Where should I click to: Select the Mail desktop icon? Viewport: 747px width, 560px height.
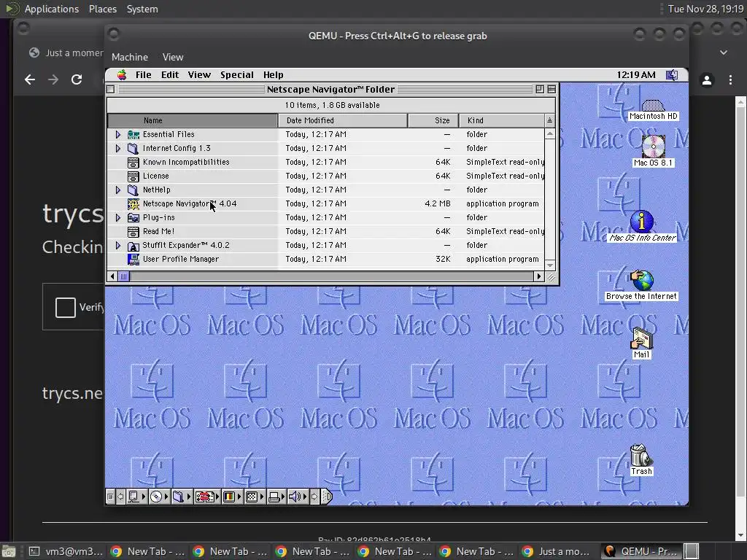pos(641,343)
